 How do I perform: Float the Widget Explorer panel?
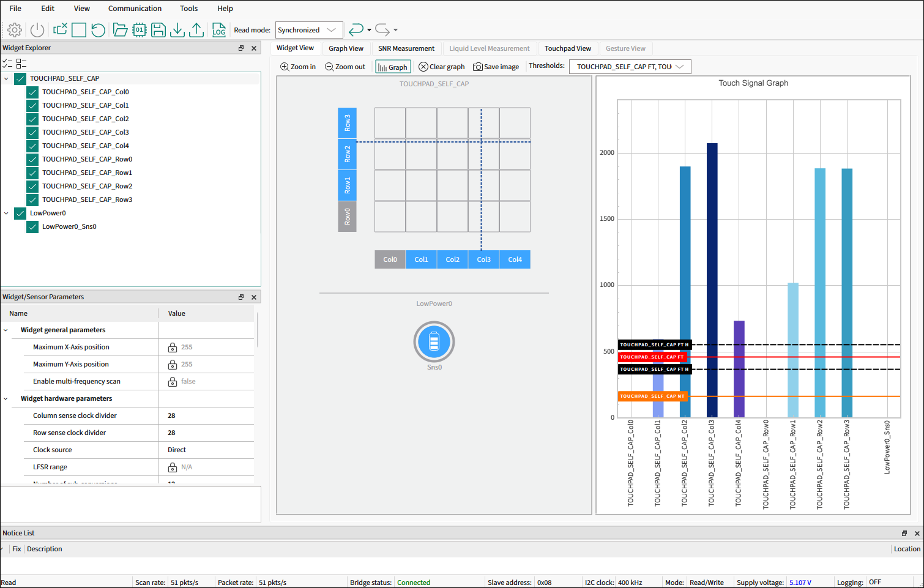pos(241,48)
